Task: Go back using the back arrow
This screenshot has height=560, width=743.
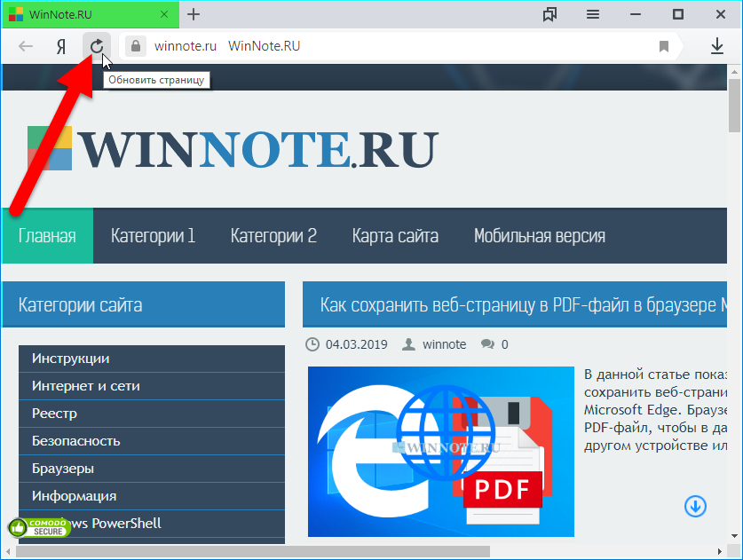Action: tap(27, 46)
